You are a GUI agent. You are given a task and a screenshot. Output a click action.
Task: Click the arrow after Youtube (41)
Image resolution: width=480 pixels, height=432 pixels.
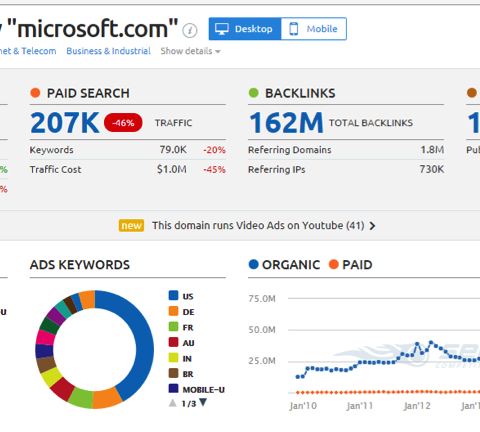coord(372,226)
